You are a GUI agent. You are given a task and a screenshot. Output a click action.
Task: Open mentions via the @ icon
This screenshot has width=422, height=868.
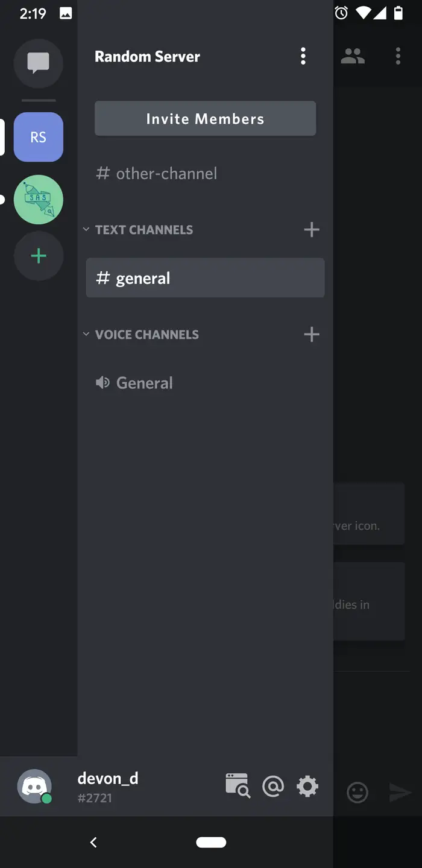click(273, 787)
